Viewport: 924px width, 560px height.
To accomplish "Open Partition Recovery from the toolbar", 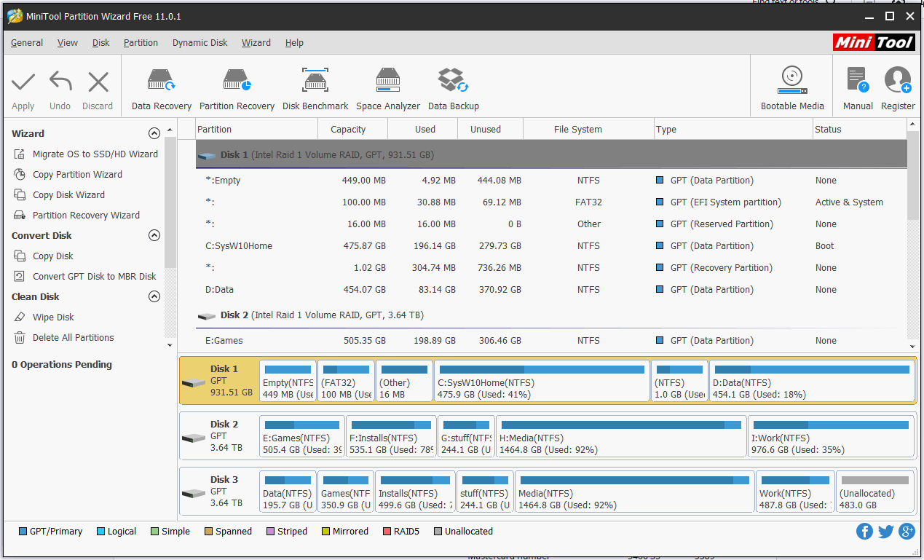I will tap(237, 89).
